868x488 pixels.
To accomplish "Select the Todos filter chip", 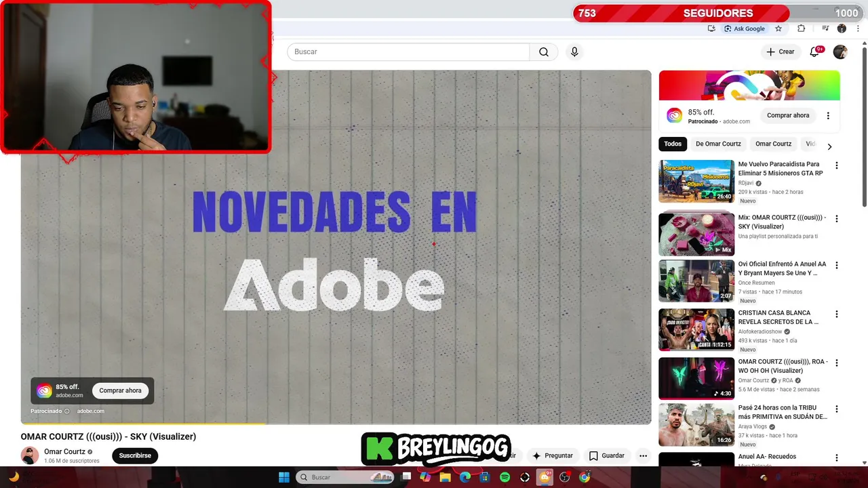I will click(x=673, y=144).
